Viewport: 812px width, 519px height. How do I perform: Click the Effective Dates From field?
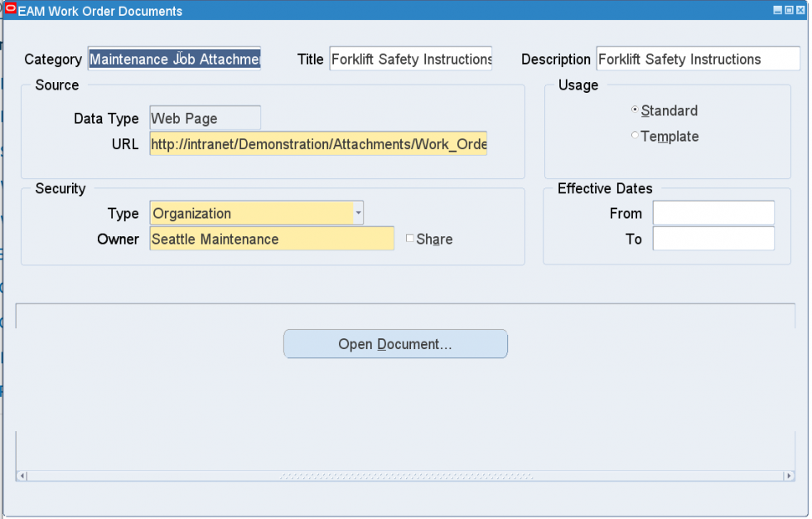coord(713,212)
